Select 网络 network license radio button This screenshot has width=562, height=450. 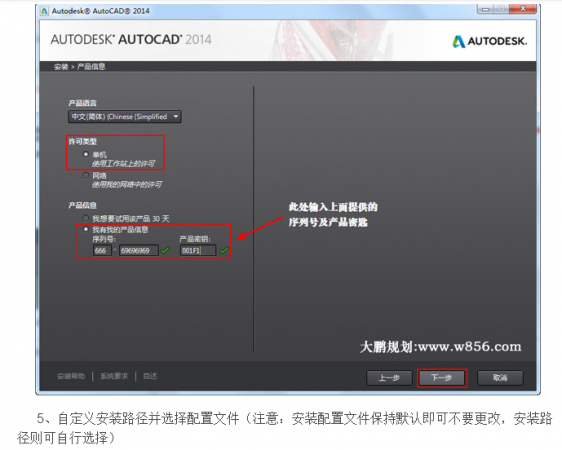coord(86,175)
